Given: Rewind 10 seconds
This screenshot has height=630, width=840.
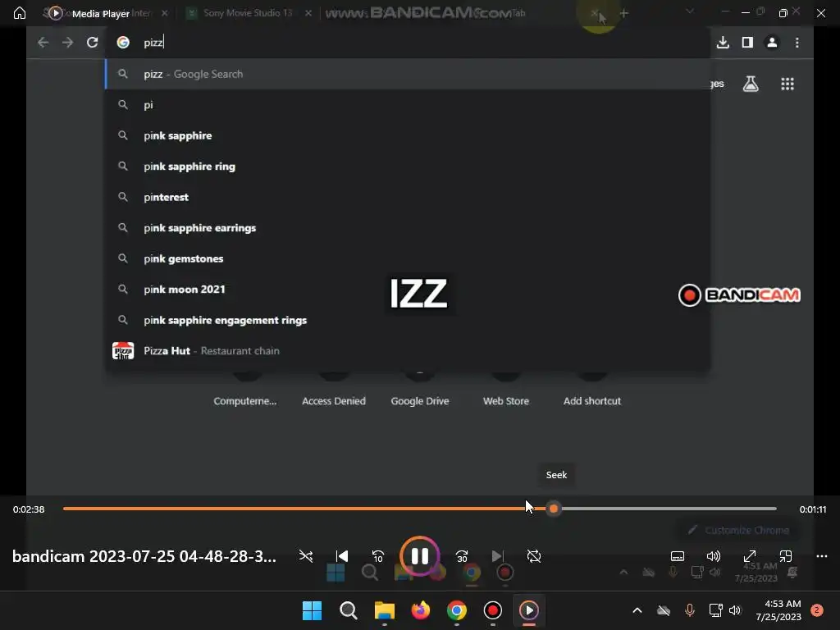Looking at the screenshot, I should (377, 556).
